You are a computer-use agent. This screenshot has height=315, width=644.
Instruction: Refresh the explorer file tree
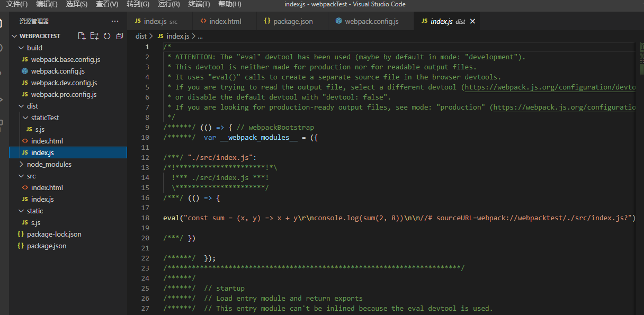[x=107, y=36]
